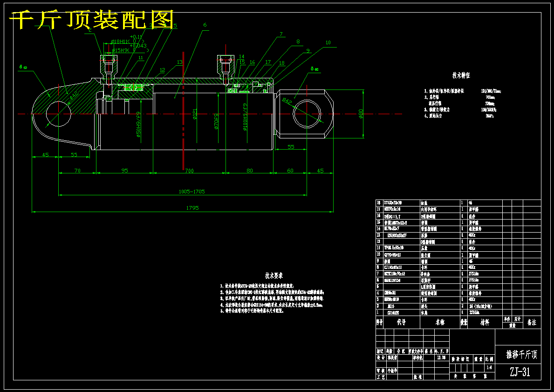Click the fit label ø100H9/f9
This screenshot has width=554, height=392.
point(245,117)
